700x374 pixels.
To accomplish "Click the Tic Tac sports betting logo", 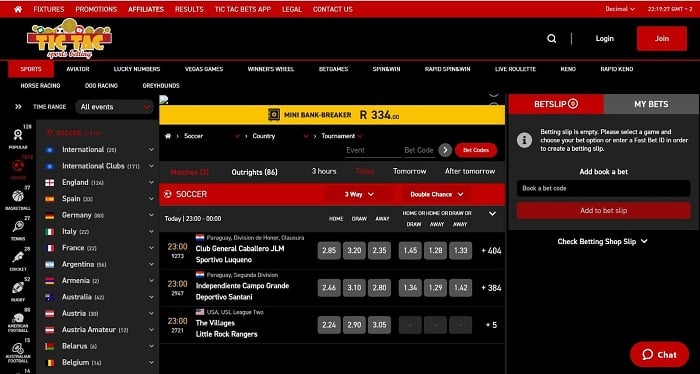I will tap(69, 39).
